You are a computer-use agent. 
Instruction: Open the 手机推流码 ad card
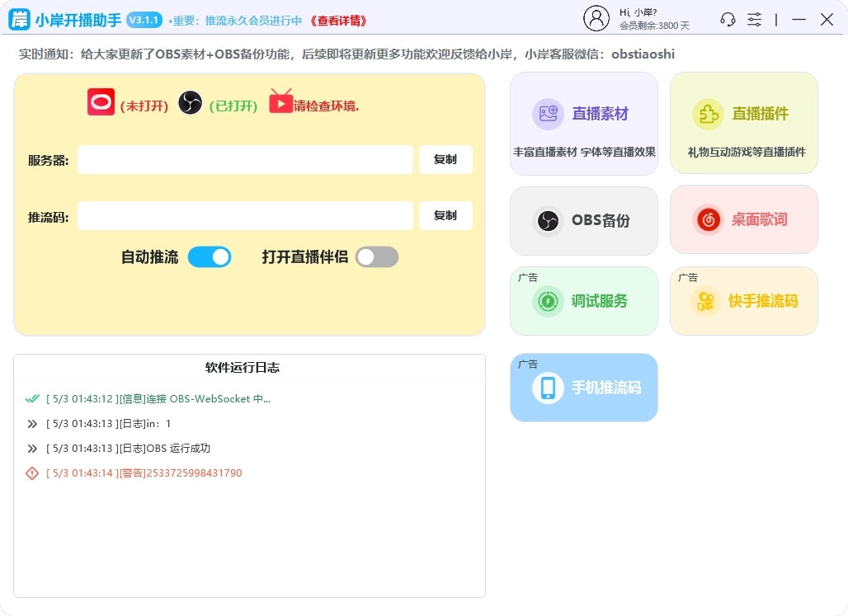click(x=584, y=388)
